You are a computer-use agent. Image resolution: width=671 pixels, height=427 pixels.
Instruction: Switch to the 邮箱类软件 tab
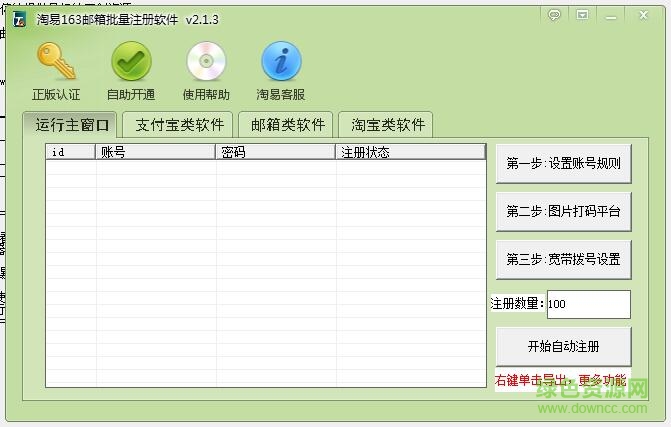point(286,125)
